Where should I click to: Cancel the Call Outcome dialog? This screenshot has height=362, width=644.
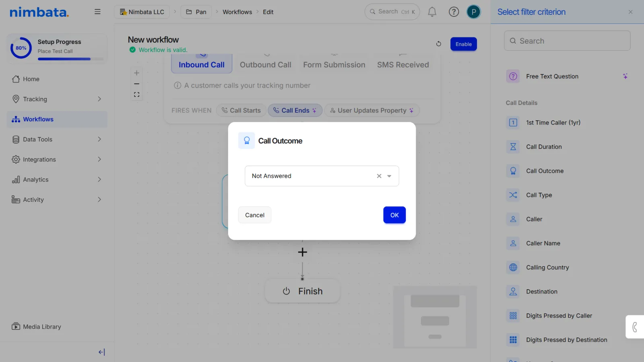pos(255,215)
